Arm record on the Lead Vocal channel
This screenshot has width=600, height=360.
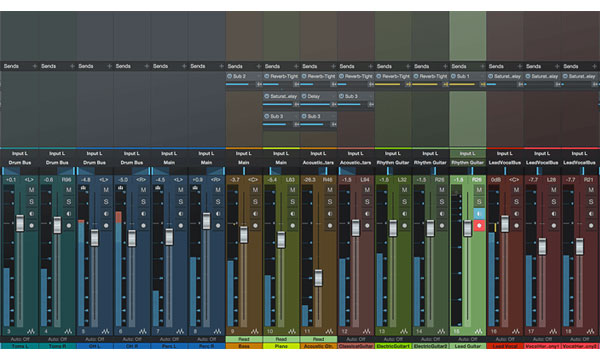[x=516, y=226]
